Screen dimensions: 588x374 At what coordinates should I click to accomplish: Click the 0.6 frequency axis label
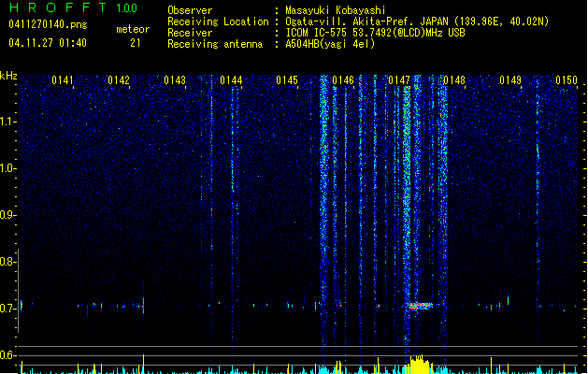[7, 355]
